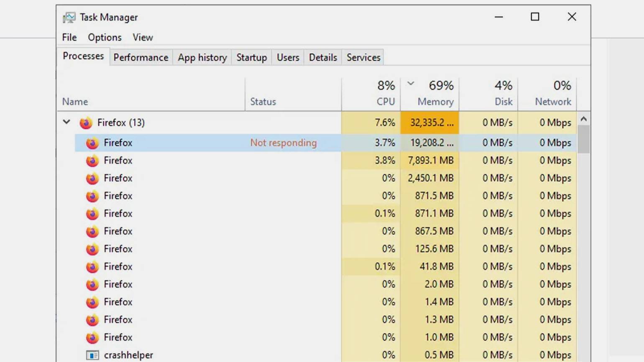Switch to the Performance tab
The image size is (644, 362).
coord(141,57)
